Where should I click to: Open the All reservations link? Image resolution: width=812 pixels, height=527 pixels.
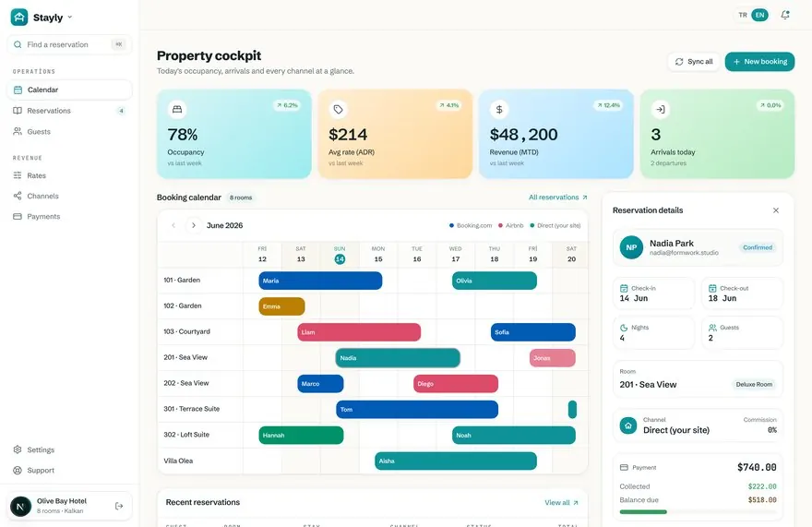(x=558, y=198)
